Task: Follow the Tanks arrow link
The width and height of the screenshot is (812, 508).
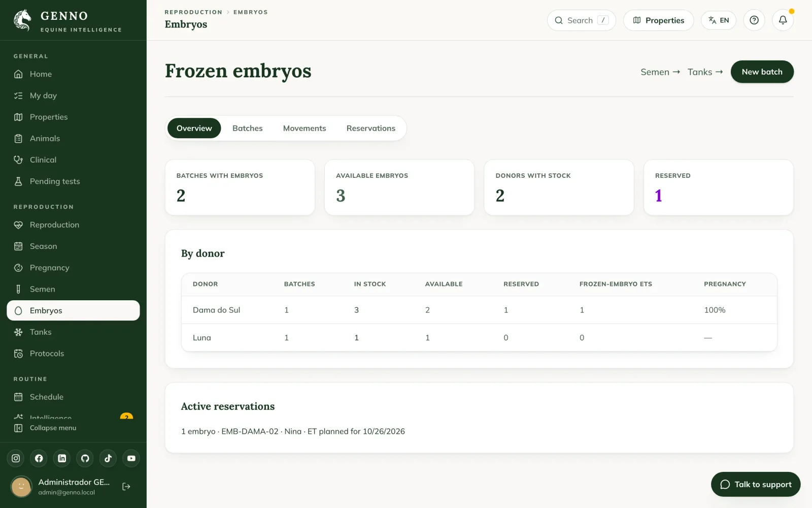Action: click(705, 72)
